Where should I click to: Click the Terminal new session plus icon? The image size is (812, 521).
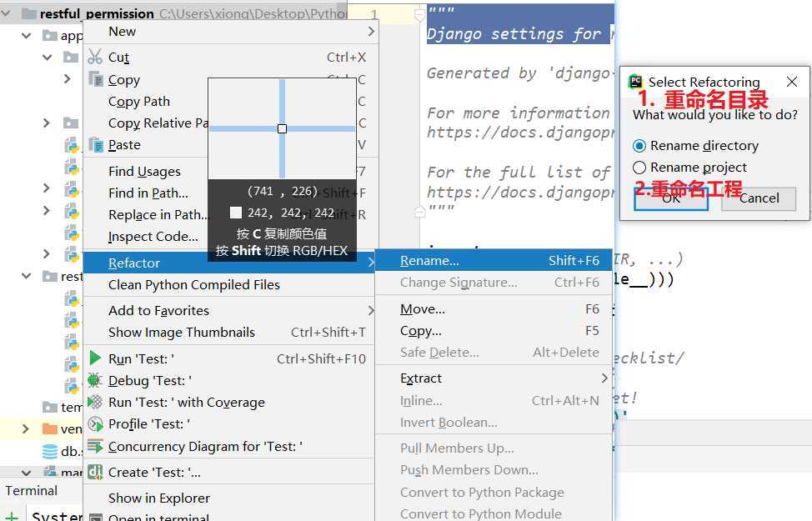coord(12,516)
